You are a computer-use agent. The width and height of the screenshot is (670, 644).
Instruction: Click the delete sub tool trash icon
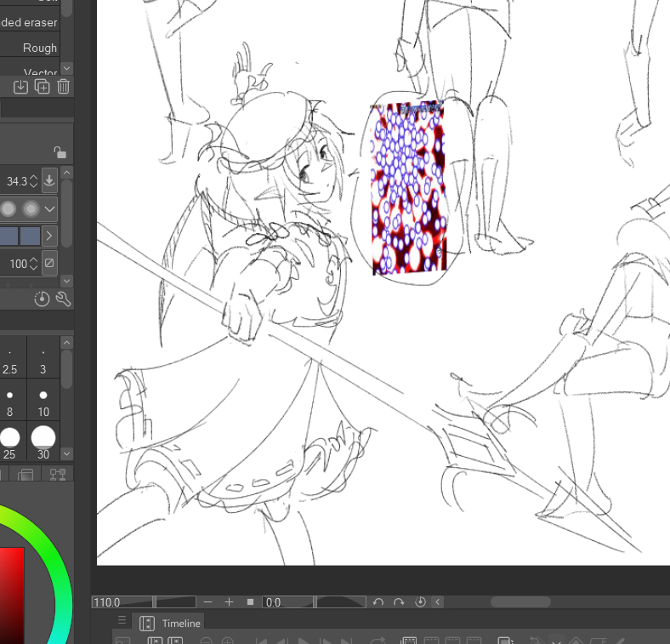pyautogui.click(x=64, y=87)
